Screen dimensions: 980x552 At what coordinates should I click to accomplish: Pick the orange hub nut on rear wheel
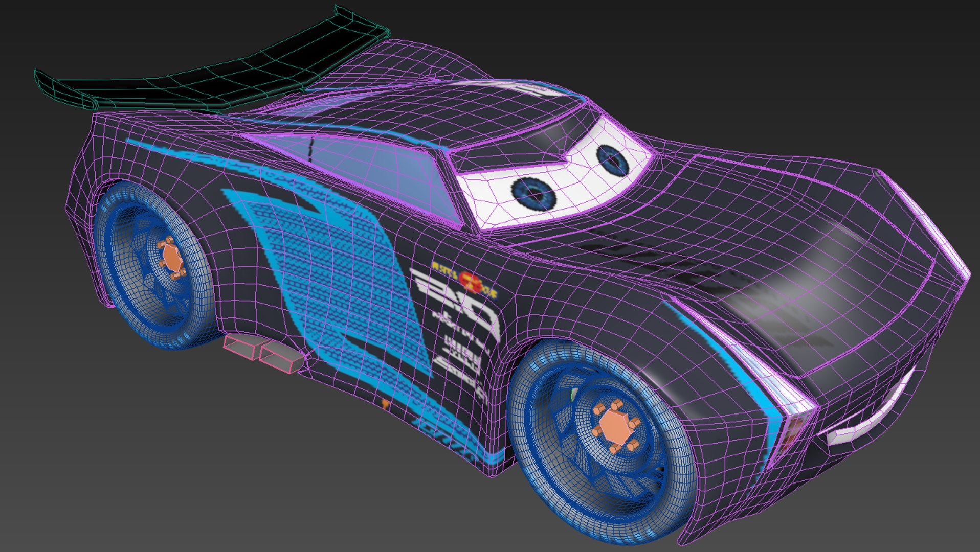172,259
